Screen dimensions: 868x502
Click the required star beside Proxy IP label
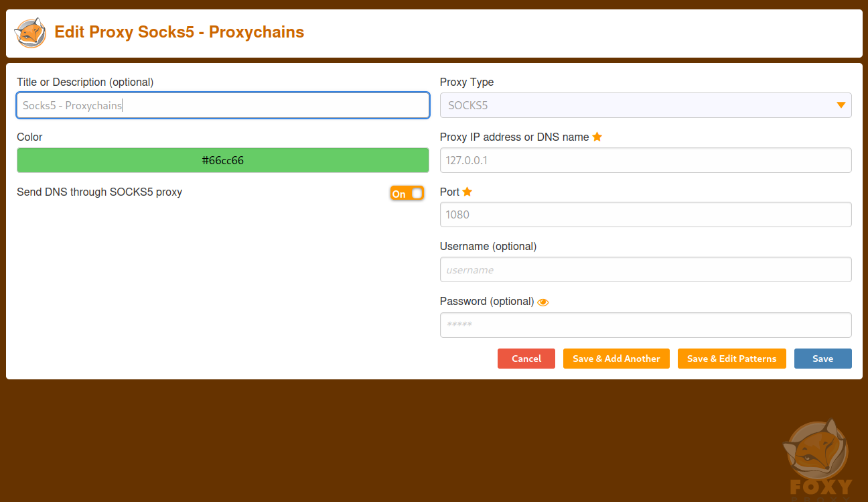[597, 136]
